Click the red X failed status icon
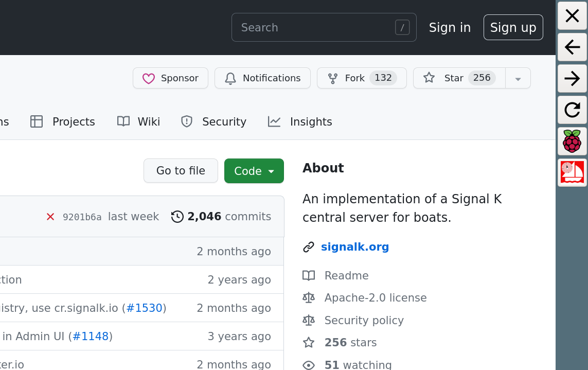This screenshot has height=370, width=588. 50,217
